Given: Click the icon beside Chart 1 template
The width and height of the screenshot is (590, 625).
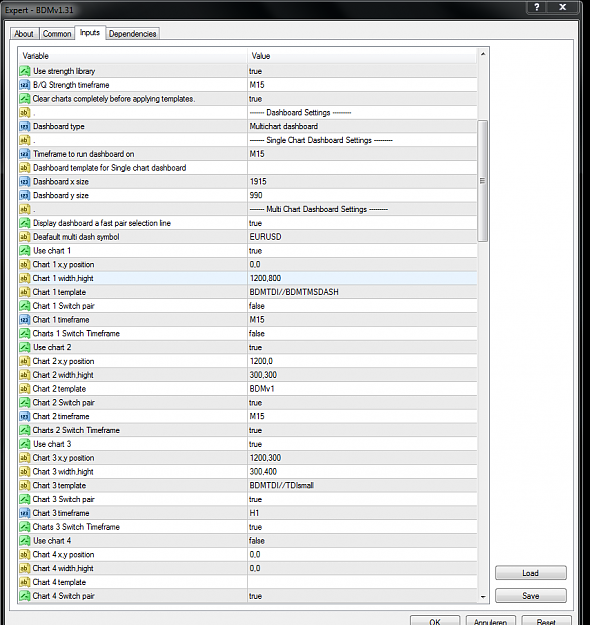Looking at the screenshot, I should (x=25, y=292).
